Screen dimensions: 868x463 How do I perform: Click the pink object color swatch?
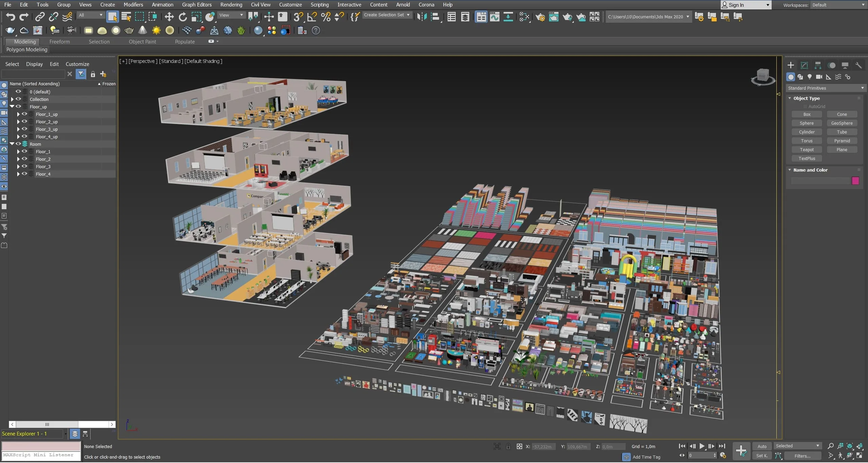click(855, 181)
